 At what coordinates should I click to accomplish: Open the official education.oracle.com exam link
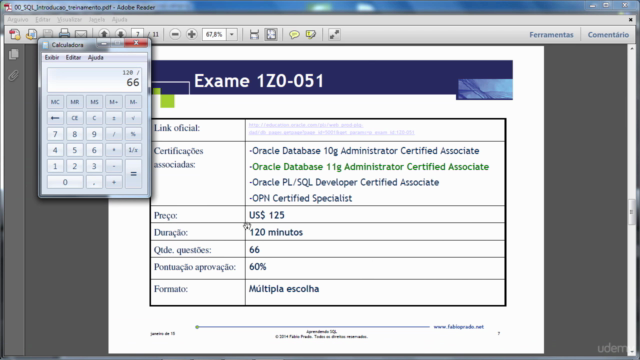(x=331, y=129)
